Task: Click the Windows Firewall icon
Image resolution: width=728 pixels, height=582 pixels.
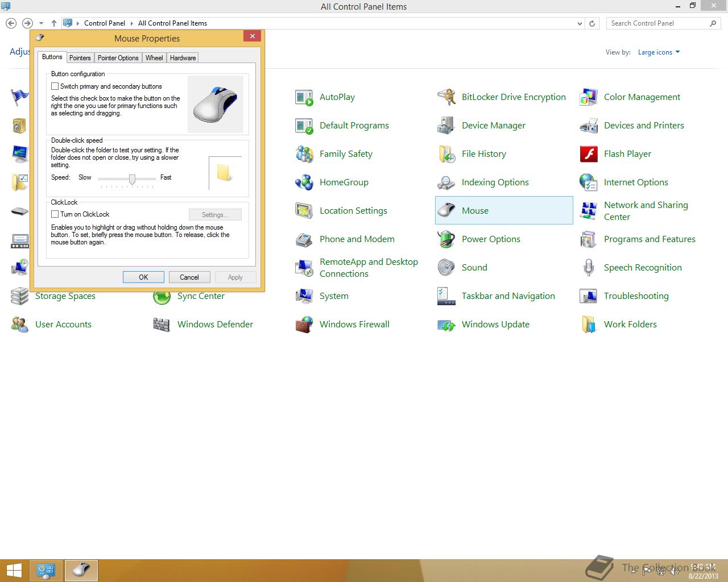Action: click(x=304, y=325)
